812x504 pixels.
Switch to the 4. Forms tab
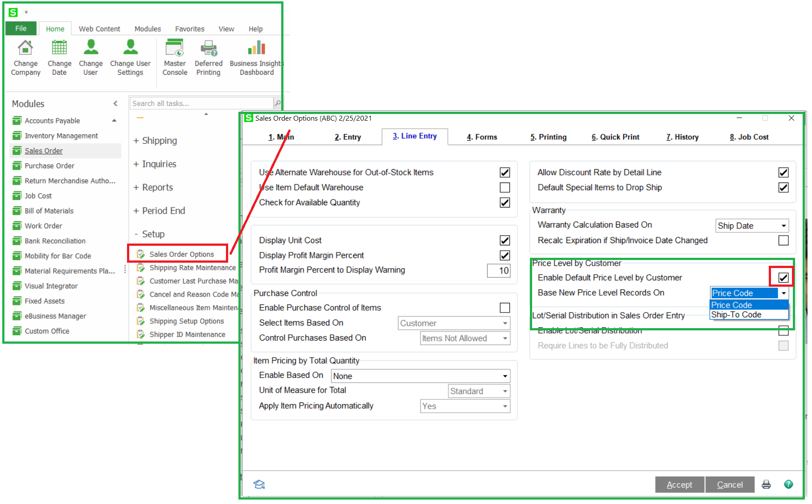pyautogui.click(x=481, y=137)
